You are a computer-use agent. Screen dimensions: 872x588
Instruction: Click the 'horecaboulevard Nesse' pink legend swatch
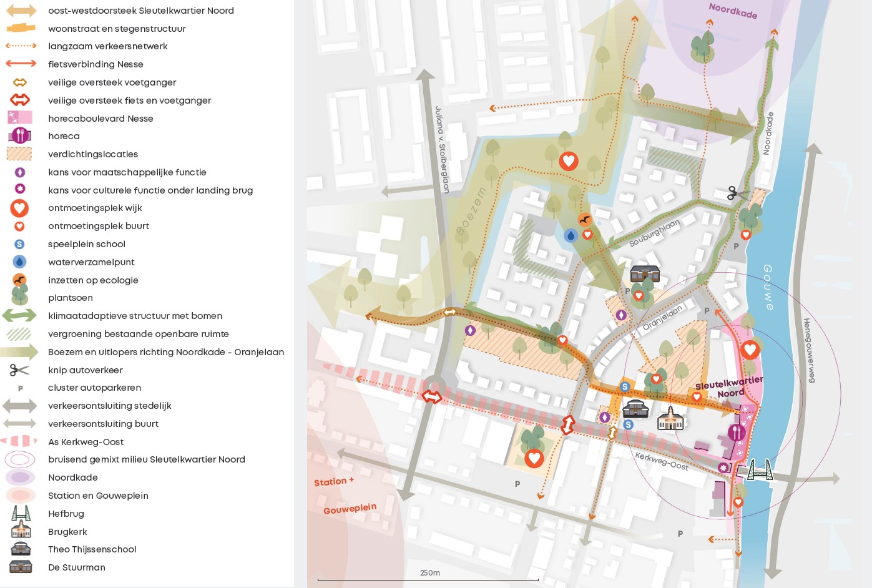[x=20, y=117]
